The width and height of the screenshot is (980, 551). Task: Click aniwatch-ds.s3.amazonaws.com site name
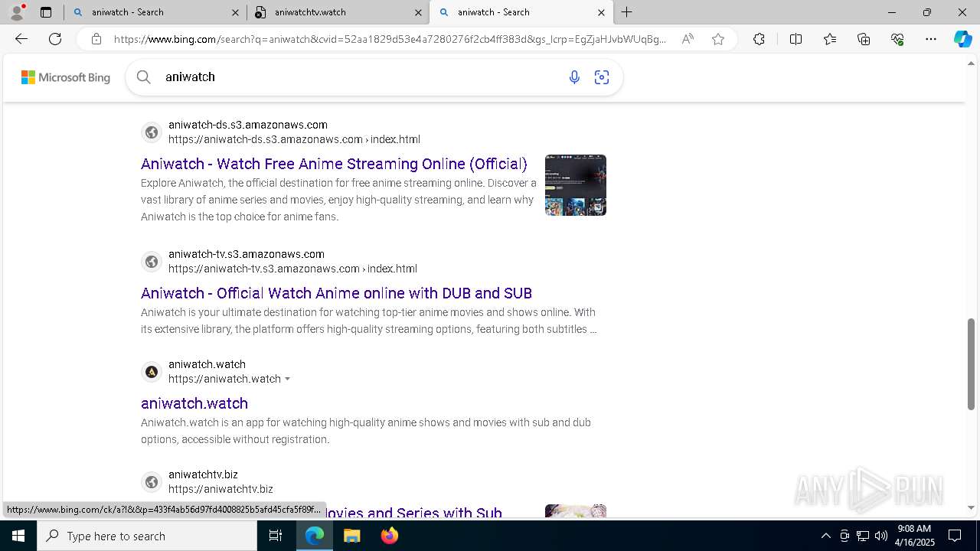click(x=248, y=125)
